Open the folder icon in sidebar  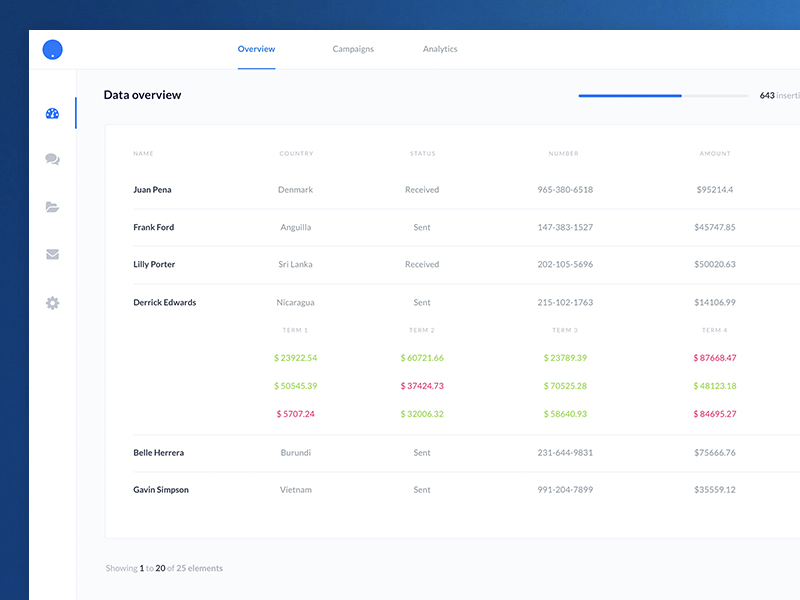pyautogui.click(x=52, y=207)
